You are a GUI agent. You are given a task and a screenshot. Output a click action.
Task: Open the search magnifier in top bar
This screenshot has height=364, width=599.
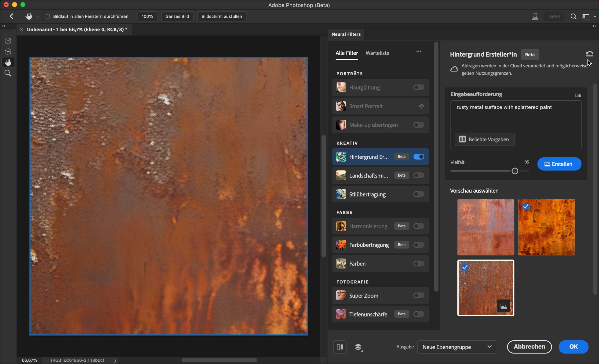[x=573, y=16]
